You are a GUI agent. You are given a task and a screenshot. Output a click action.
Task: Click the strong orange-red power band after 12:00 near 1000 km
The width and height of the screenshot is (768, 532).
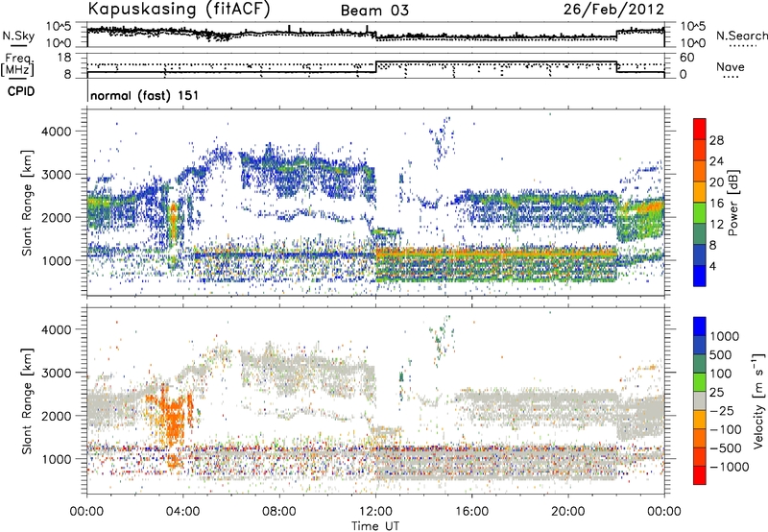click(x=495, y=254)
